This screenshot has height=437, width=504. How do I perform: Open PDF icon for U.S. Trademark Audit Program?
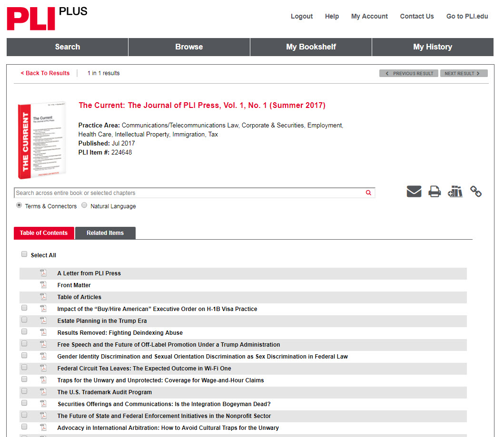pos(43,392)
